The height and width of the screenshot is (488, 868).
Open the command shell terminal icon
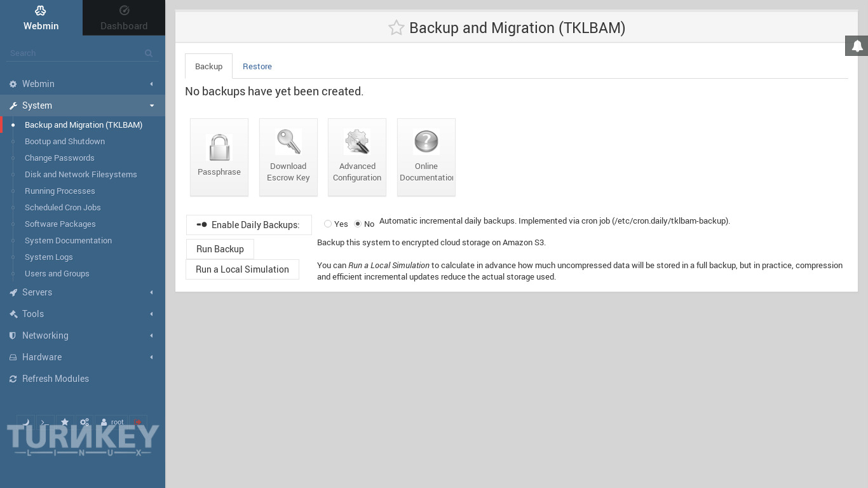pyautogui.click(x=45, y=422)
